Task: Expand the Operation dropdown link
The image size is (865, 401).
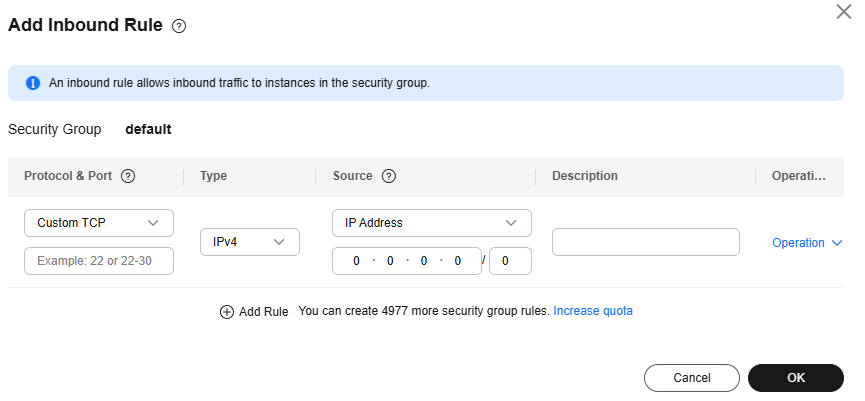Action: [807, 243]
